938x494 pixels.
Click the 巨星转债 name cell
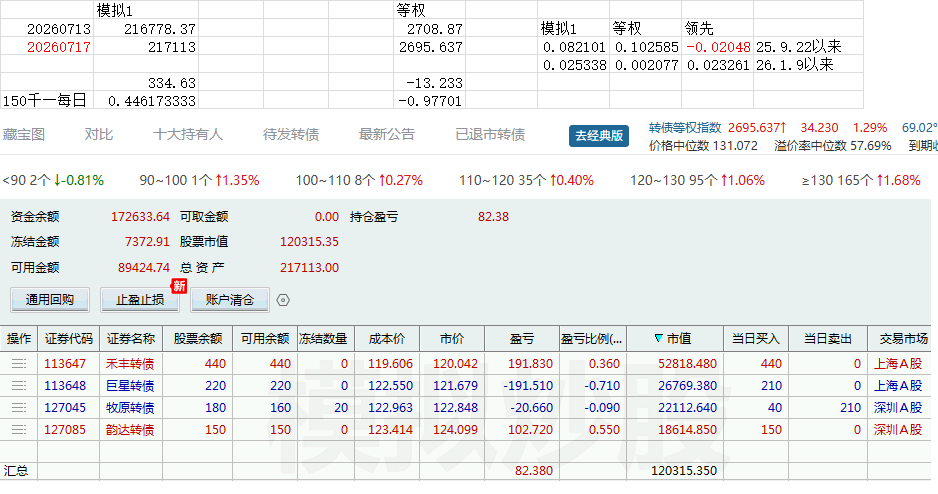pos(130,386)
